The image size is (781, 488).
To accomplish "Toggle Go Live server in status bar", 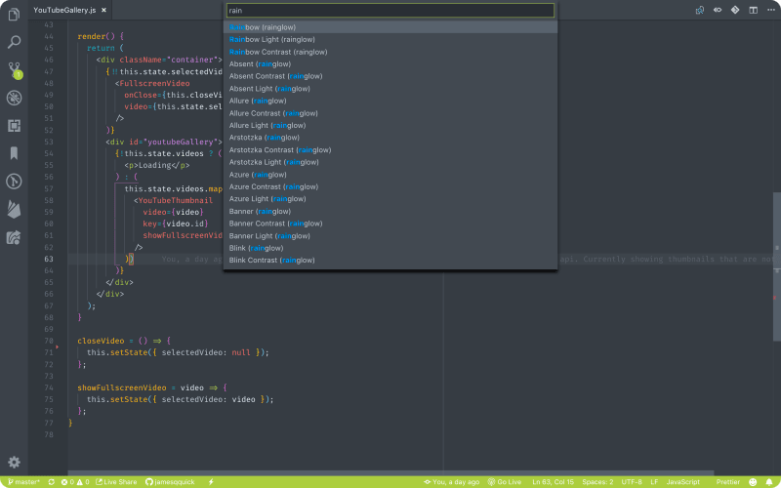I will pyautogui.click(x=505, y=482).
